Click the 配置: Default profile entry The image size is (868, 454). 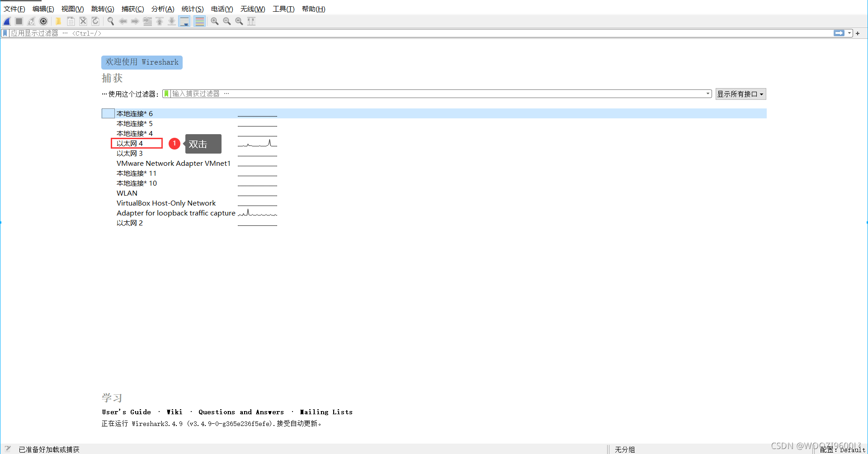842,450
